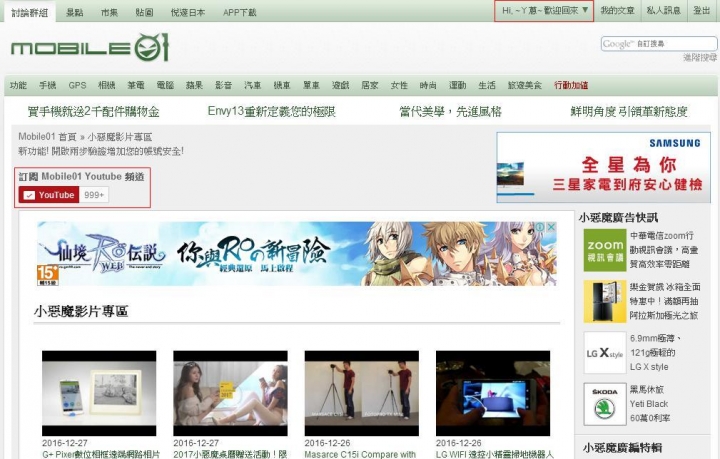Click 登出 to log out

(x=702, y=10)
